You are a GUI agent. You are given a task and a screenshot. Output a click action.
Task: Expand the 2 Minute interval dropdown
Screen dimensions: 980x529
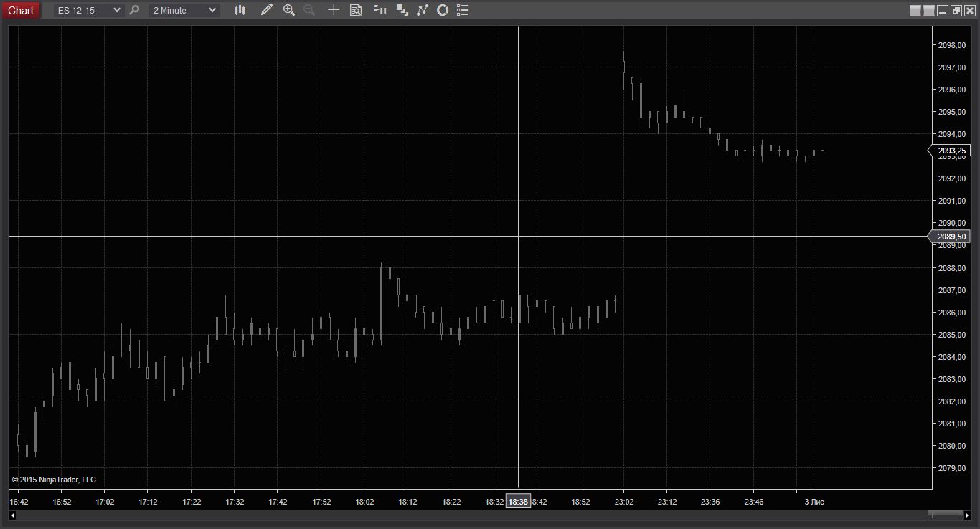tap(184, 10)
